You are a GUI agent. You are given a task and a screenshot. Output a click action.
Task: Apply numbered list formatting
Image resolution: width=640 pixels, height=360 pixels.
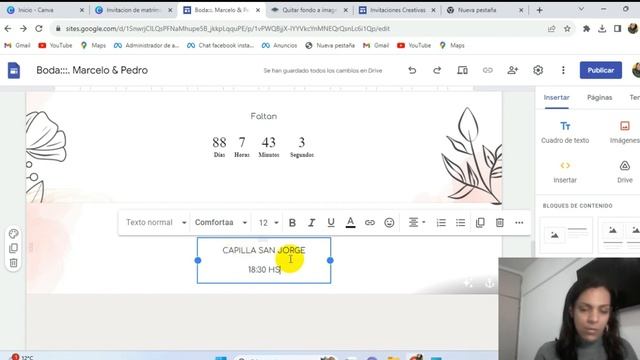441,222
